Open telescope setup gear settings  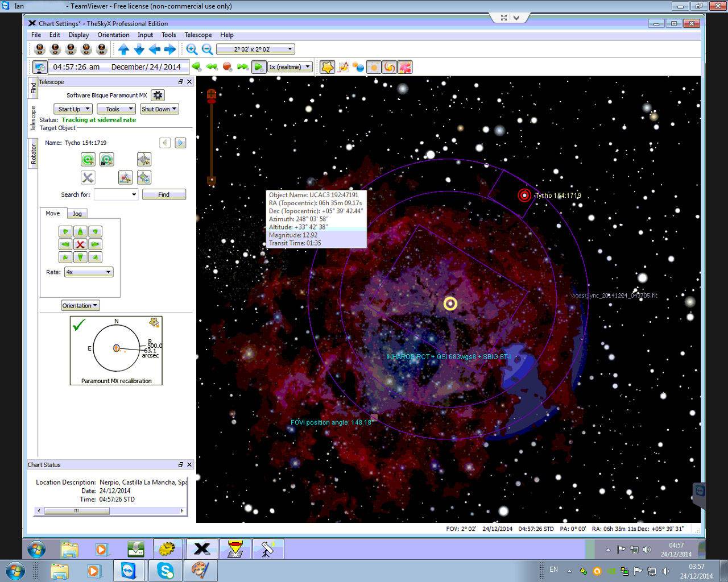coord(158,95)
